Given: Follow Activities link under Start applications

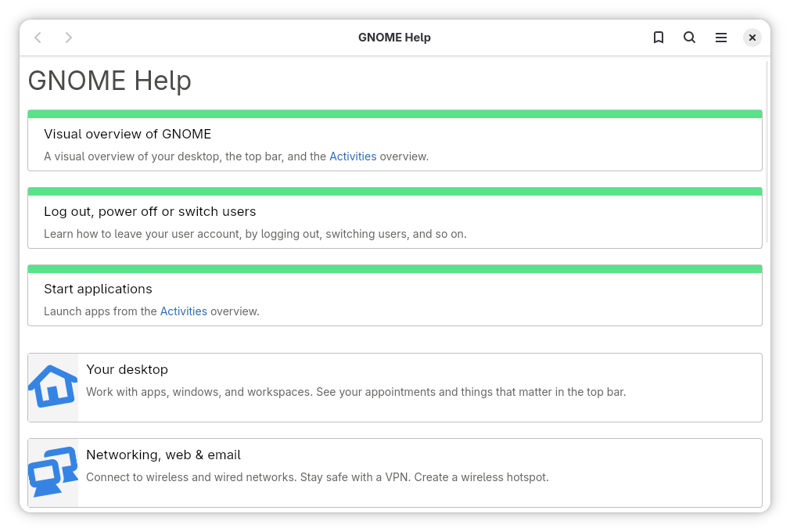Looking at the screenshot, I should point(183,311).
